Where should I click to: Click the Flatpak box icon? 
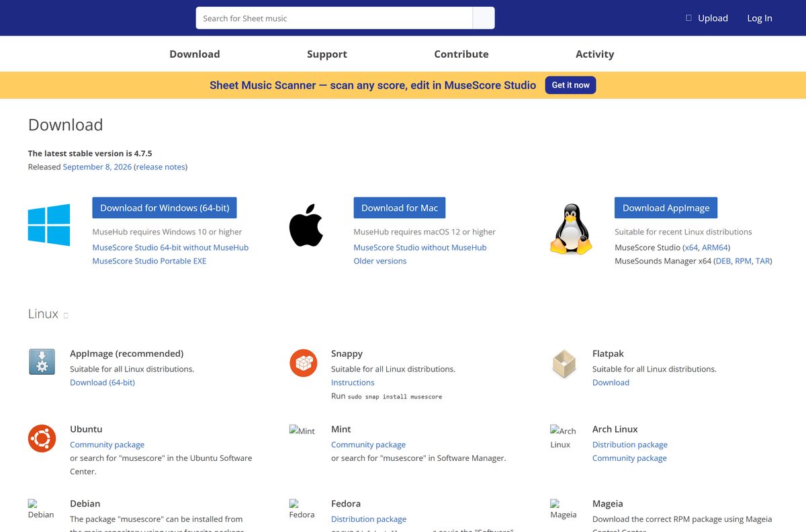[x=564, y=363]
